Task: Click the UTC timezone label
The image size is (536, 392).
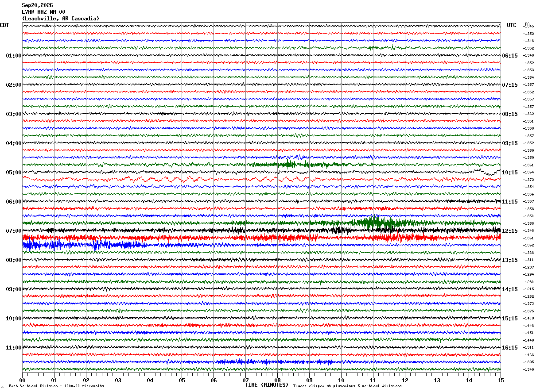Action: (x=512, y=25)
